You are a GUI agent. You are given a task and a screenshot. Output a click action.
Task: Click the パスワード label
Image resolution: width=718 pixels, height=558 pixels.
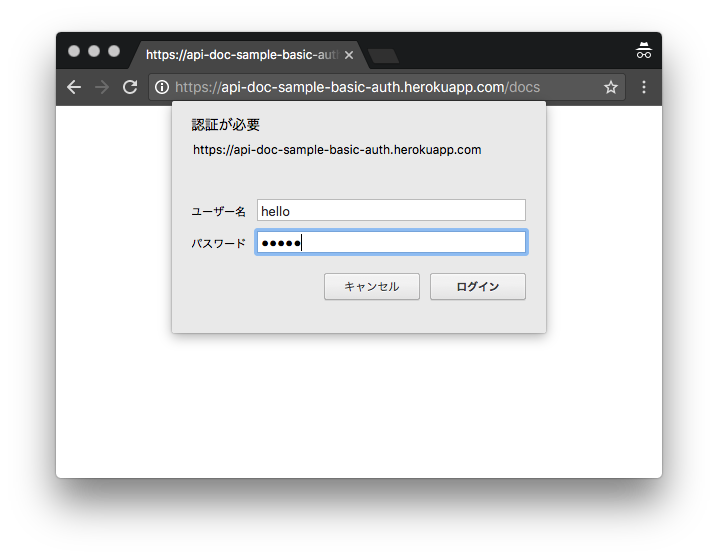coord(218,244)
